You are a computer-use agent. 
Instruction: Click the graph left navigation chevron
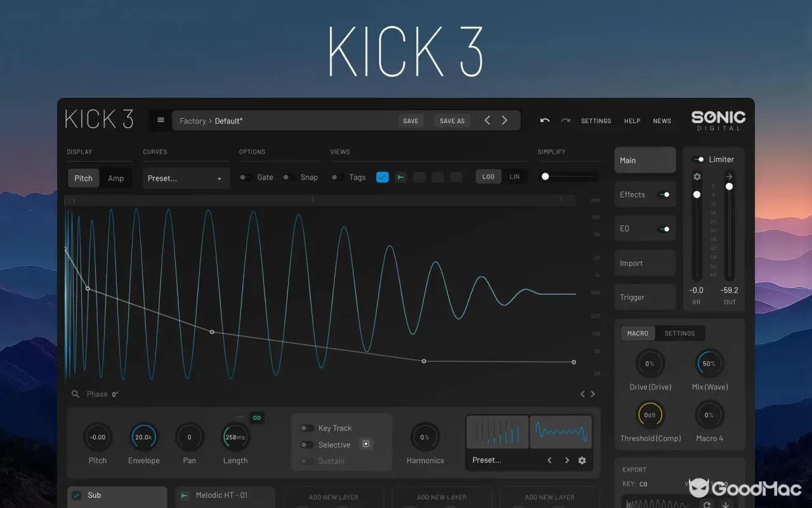[583, 394]
